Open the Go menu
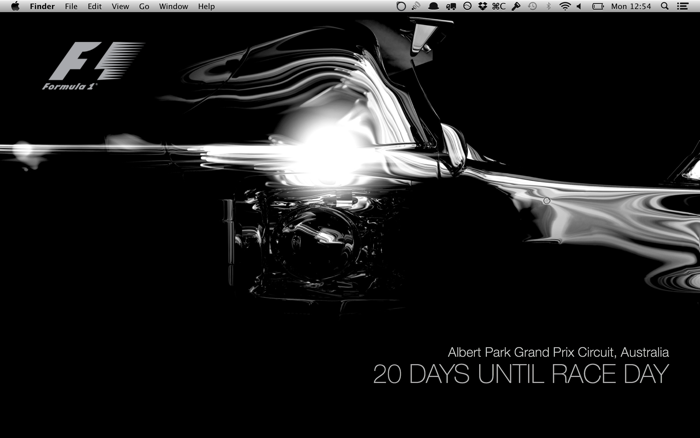 click(144, 6)
